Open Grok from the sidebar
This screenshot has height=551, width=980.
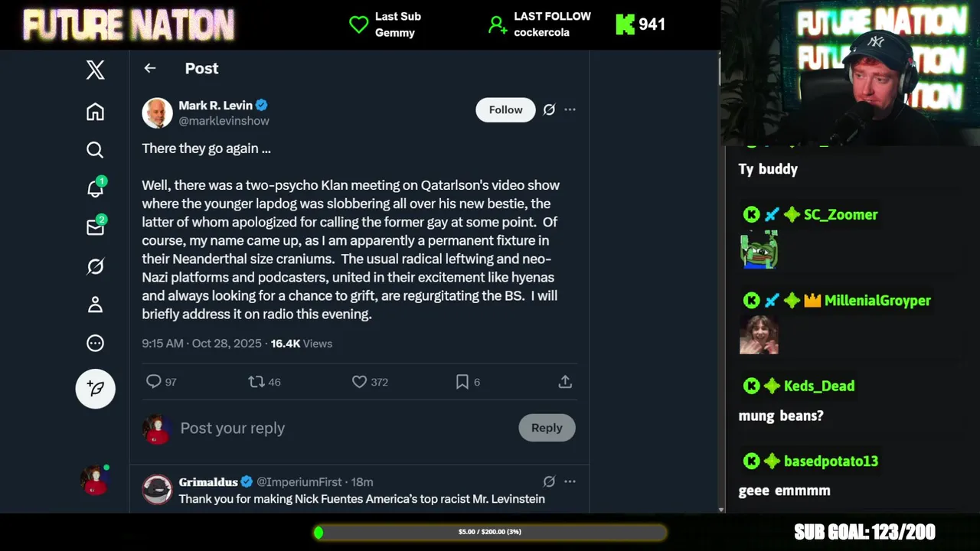(95, 266)
